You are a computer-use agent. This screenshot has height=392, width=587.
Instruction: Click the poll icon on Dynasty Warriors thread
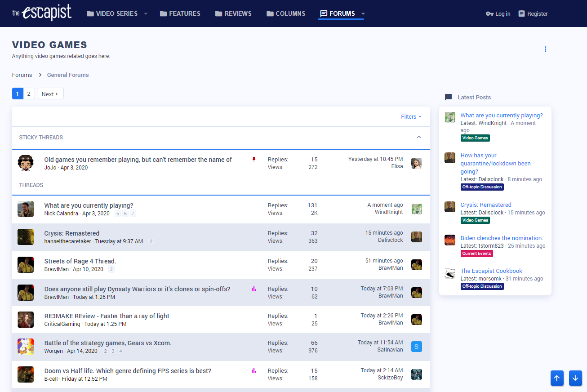254,289
